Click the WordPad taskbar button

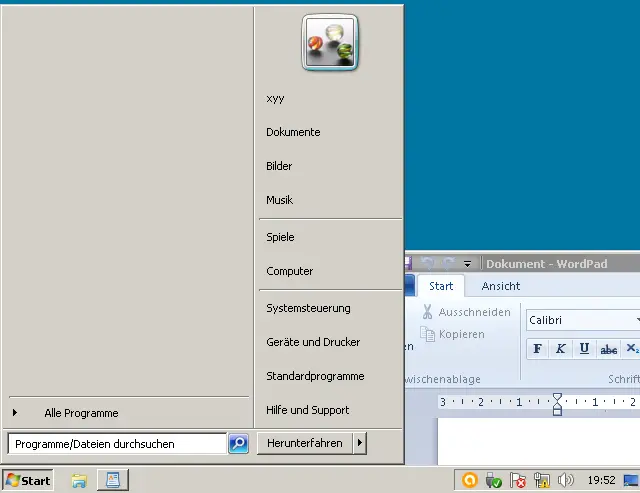[x=113, y=481]
